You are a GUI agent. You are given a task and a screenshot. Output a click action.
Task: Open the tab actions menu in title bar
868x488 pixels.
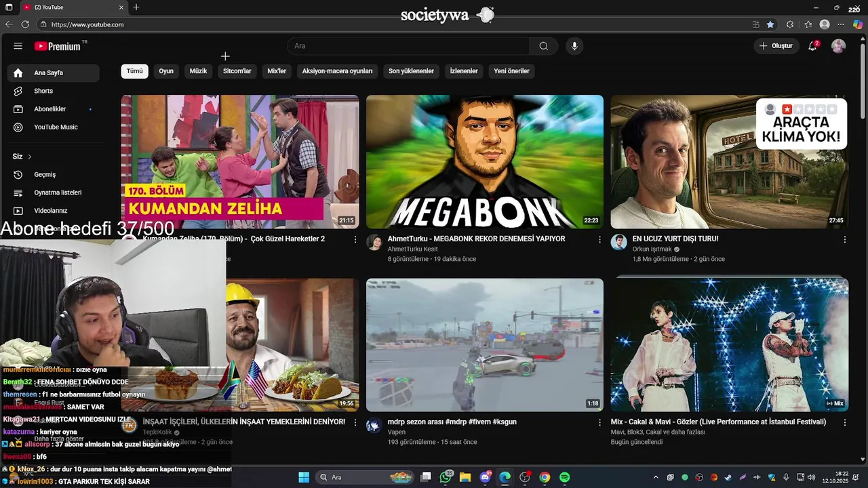[x=9, y=7]
